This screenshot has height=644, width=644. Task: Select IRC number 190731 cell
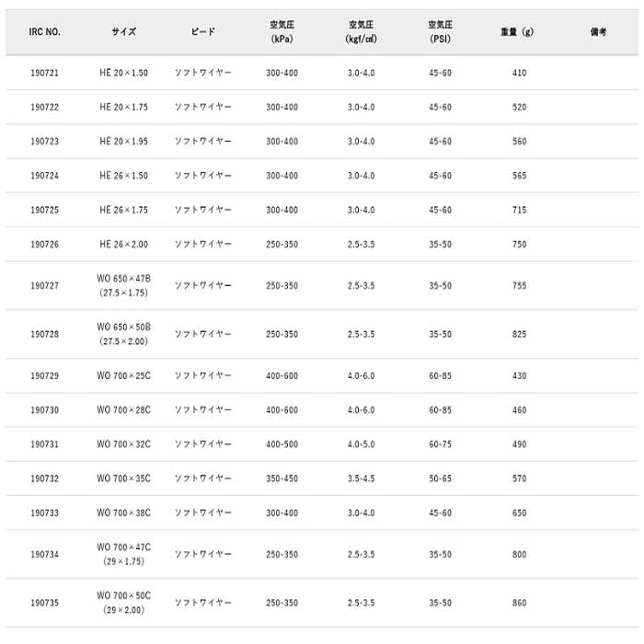pyautogui.click(x=44, y=444)
